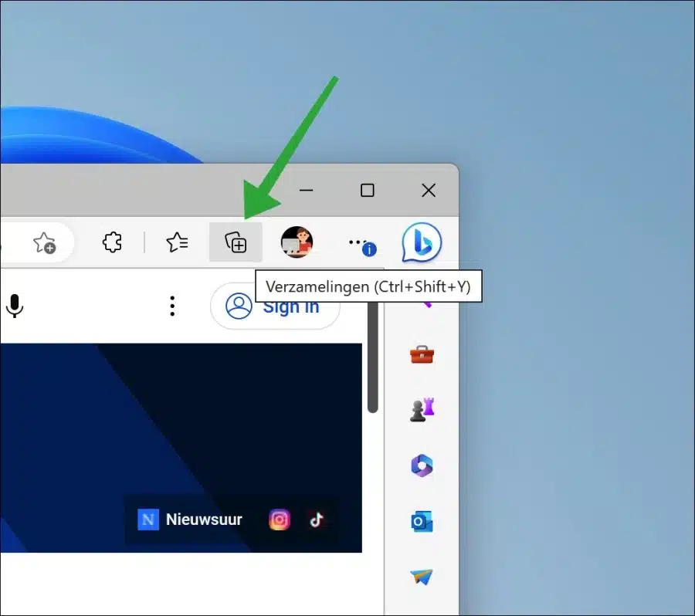Open the paper plane Drop sidebar icon
This screenshot has height=616, width=695.
422,577
